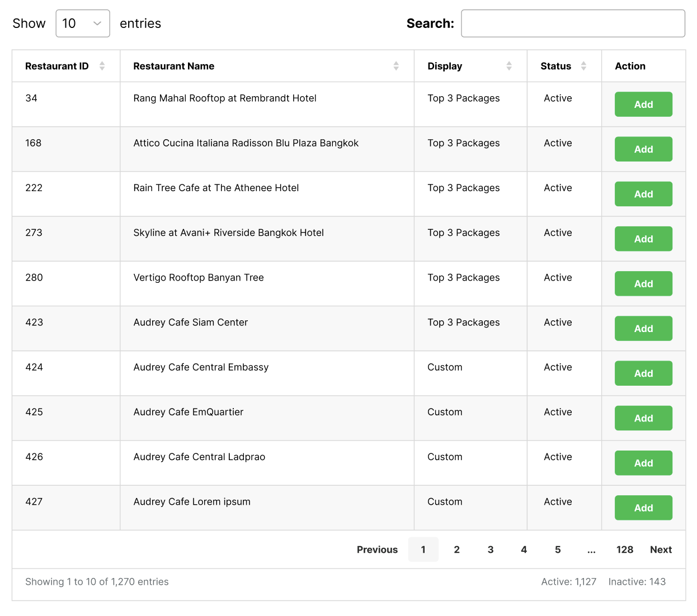Click Next pagination link
This screenshot has height=616, width=697.
pyautogui.click(x=661, y=549)
